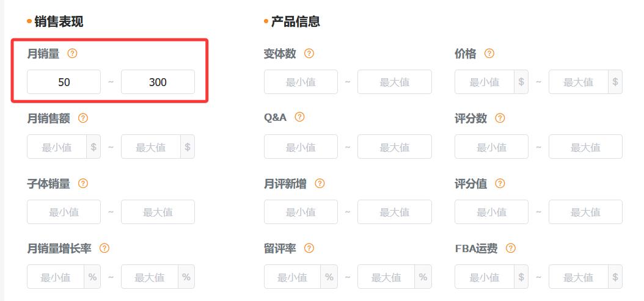Click the 月销量增长率 question mark icon
This screenshot has width=644, height=301.
pos(104,248)
